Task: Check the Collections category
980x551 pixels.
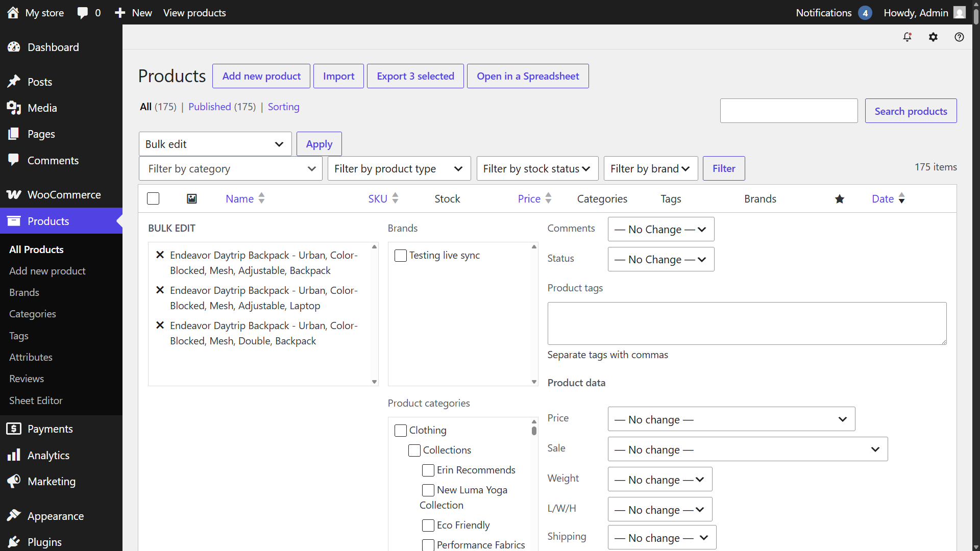Action: coord(414,450)
